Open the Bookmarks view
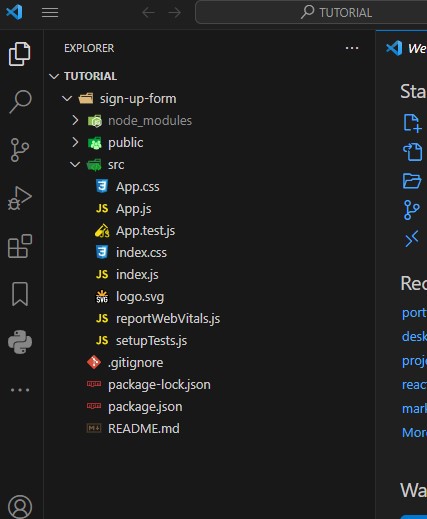 pos(20,294)
